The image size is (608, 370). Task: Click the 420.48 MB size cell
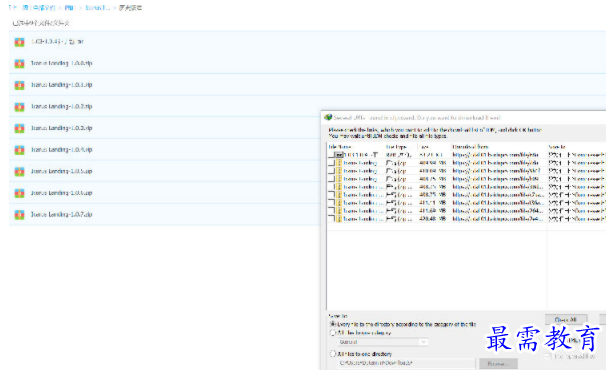[433, 219]
